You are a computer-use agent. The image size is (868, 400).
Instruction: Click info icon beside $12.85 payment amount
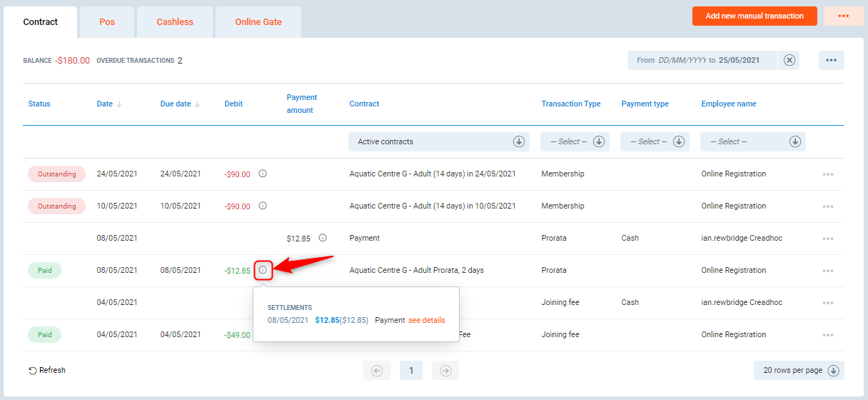323,238
